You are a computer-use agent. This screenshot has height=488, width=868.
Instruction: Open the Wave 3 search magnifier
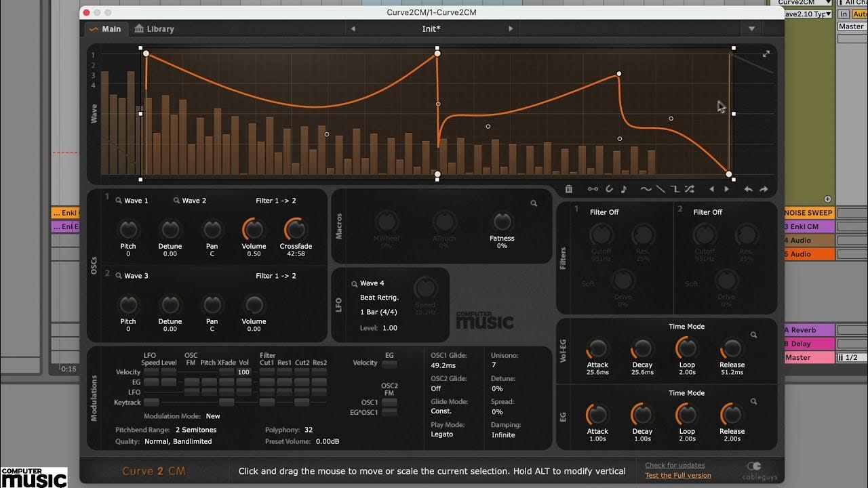pyautogui.click(x=118, y=276)
